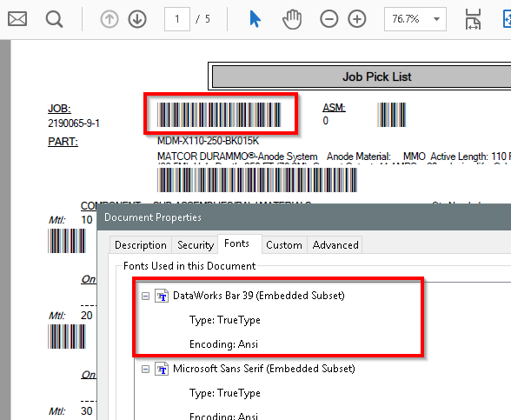Viewport: 511px width, 420px height.
Task: Click the Document Properties title bar
Action: (x=304, y=217)
